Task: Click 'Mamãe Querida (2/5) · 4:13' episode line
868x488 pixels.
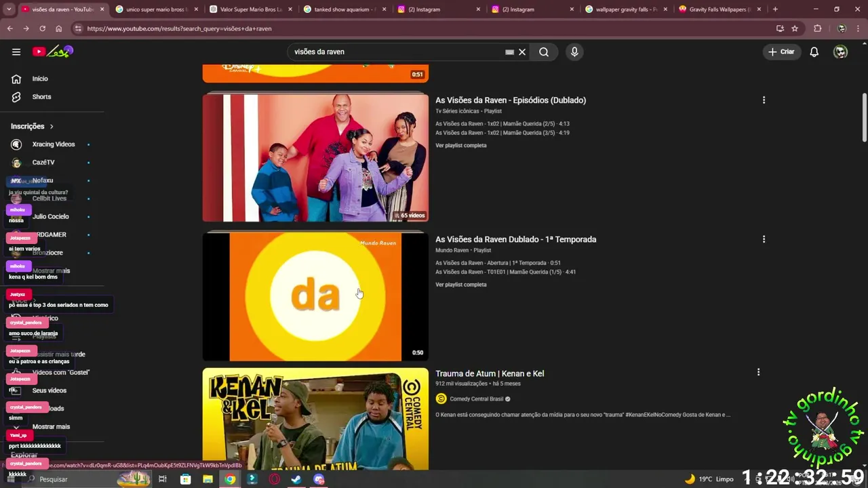Action: (x=502, y=124)
